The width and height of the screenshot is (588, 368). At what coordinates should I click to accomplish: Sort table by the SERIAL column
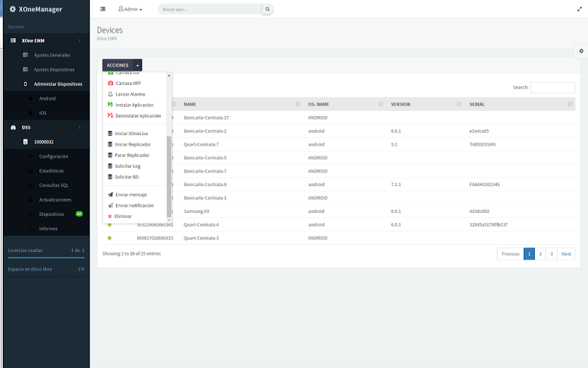[520, 105]
